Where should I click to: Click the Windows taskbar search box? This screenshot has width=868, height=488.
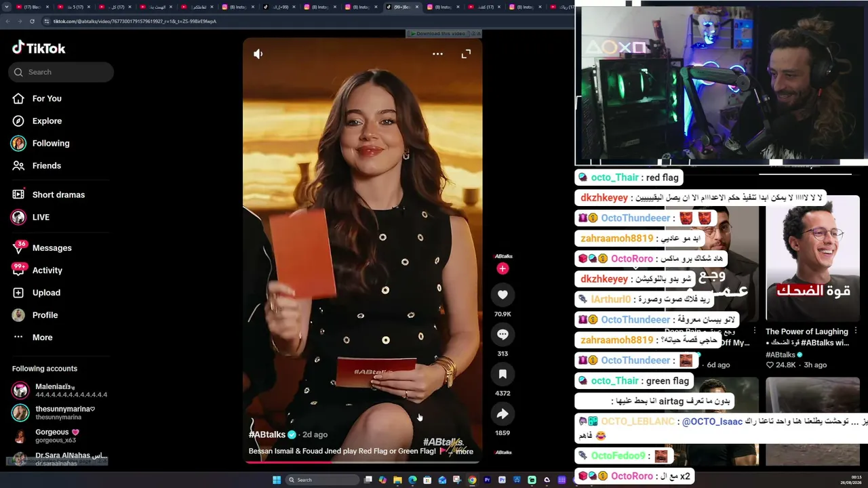pos(322,480)
